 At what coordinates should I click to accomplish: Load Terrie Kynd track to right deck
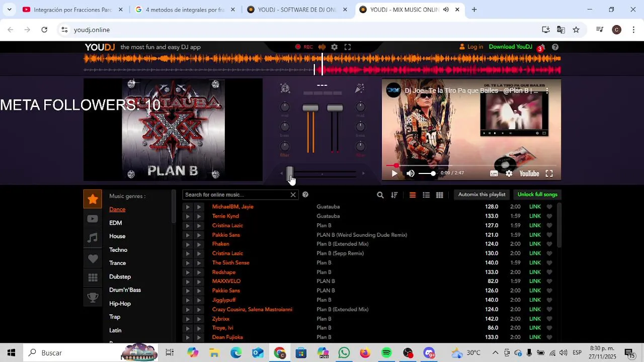(x=199, y=216)
